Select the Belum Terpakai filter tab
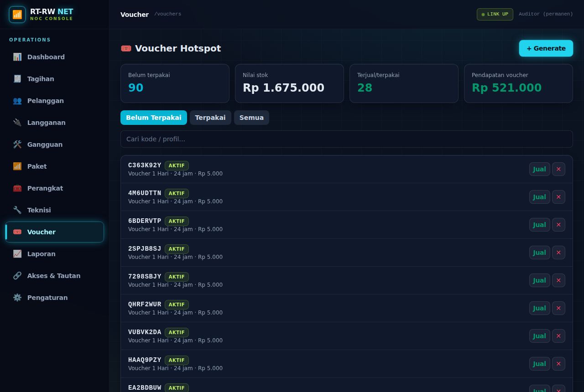The image size is (584, 392). [x=154, y=118]
